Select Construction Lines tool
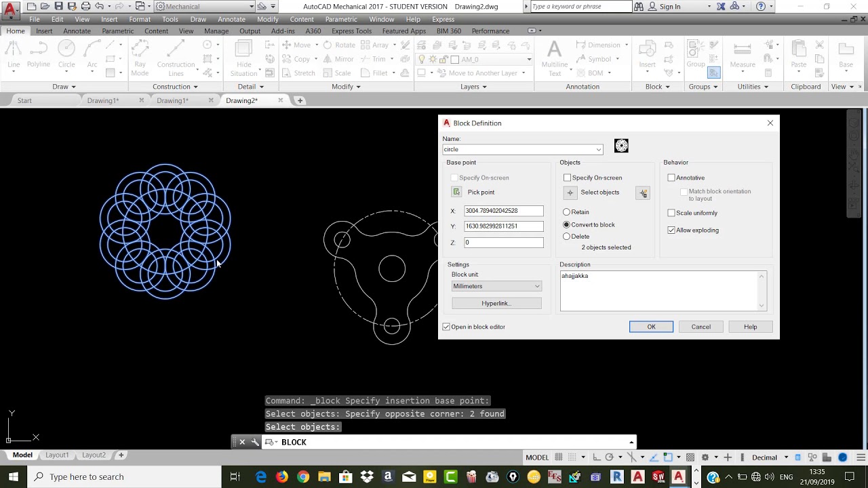The image size is (868, 488). (176, 58)
